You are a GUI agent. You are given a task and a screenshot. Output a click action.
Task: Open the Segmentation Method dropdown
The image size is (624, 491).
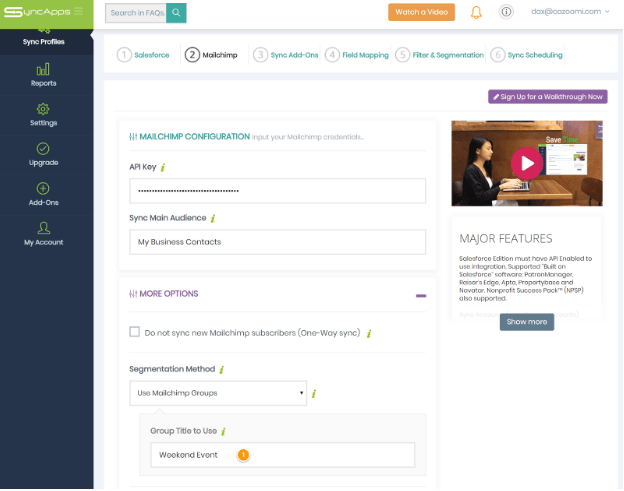[x=218, y=393]
